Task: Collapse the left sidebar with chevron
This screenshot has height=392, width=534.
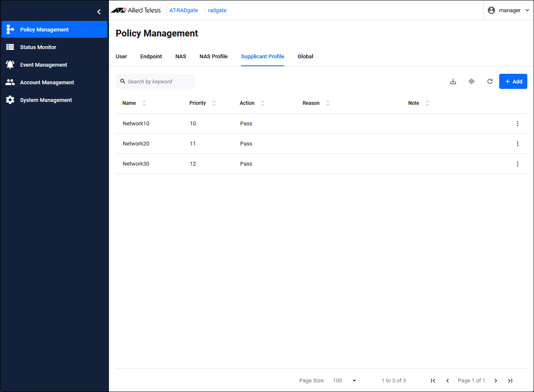Action: pos(99,12)
